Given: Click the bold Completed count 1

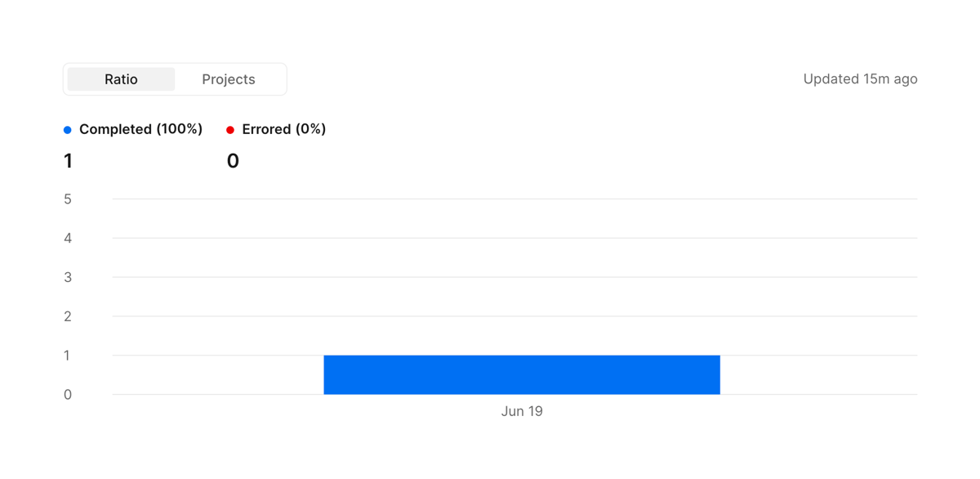Looking at the screenshot, I should (x=68, y=161).
